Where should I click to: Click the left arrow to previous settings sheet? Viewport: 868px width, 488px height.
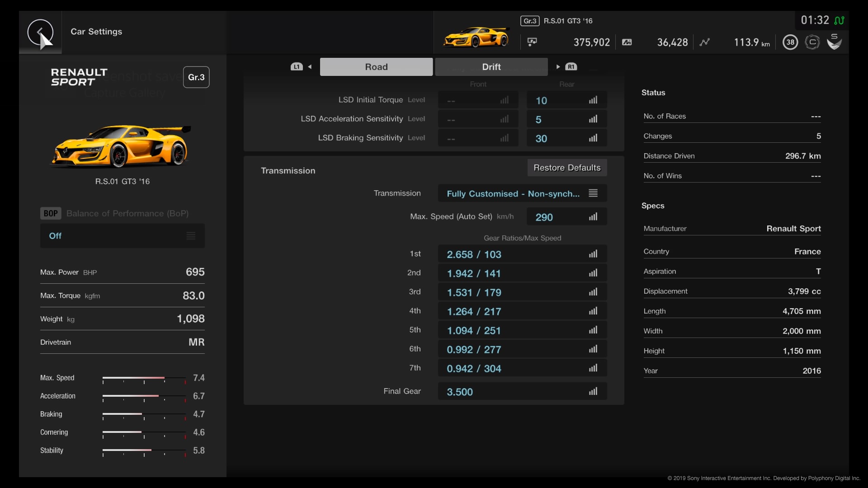coord(310,67)
